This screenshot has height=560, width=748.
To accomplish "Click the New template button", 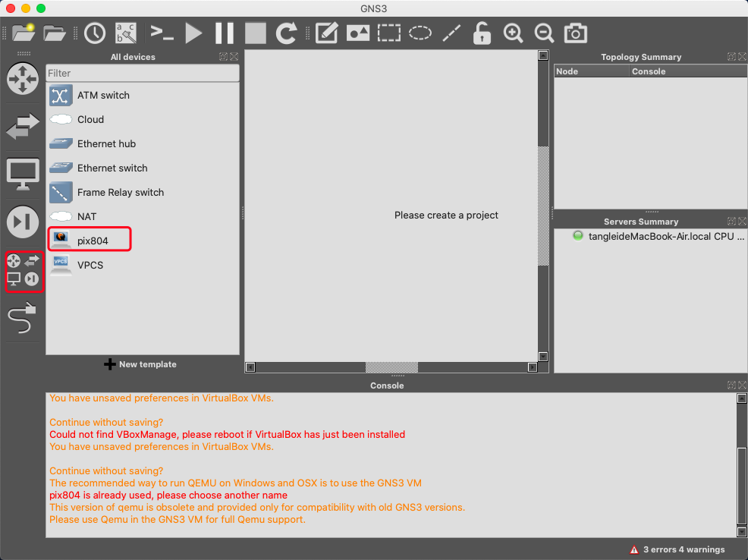I will point(140,364).
